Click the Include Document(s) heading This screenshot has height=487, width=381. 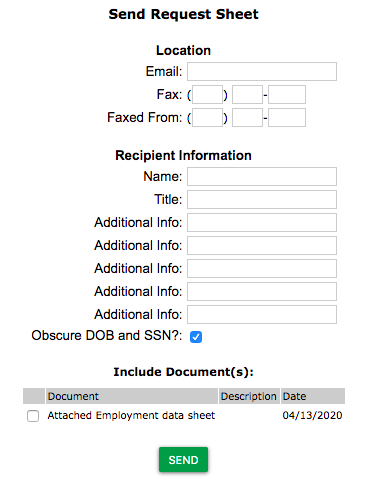[x=183, y=372]
